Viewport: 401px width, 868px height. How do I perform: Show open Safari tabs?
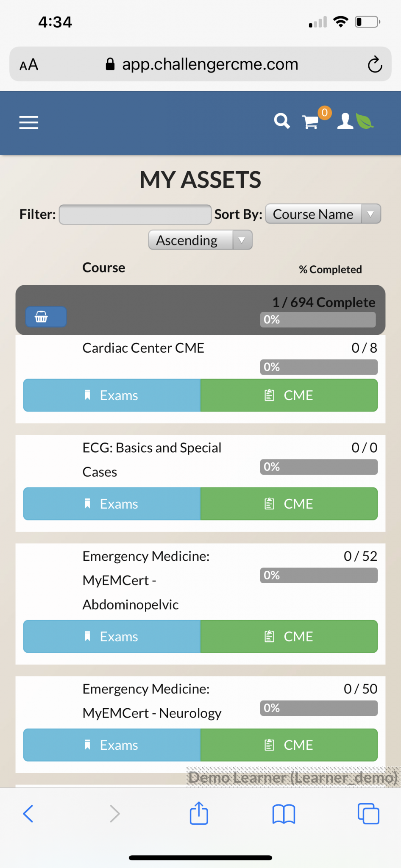pos(368,813)
